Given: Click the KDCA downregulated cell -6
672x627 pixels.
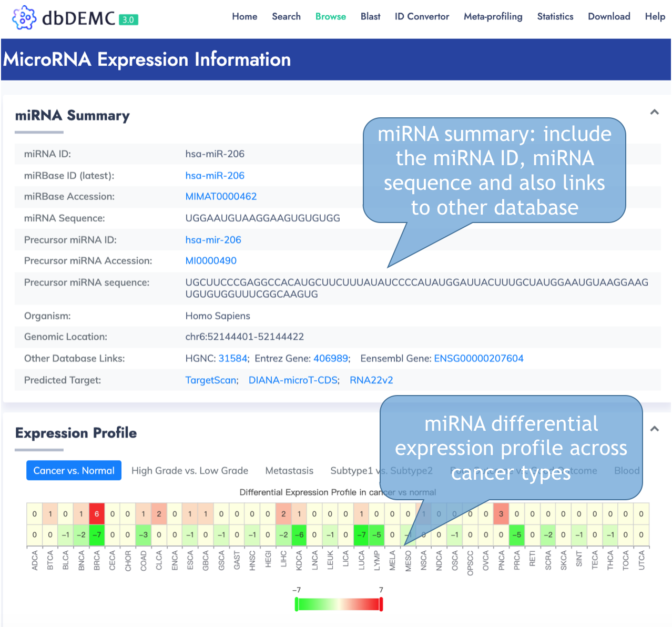Looking at the screenshot, I should click(299, 534).
